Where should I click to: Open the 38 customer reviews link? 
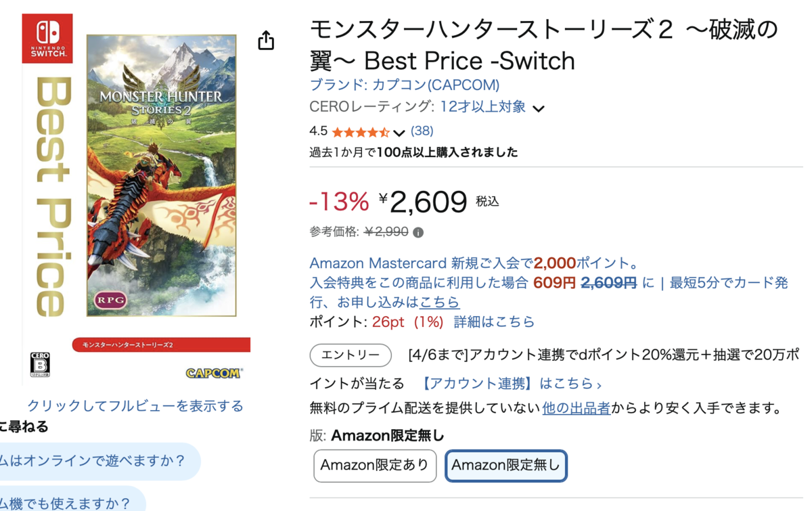point(422,131)
